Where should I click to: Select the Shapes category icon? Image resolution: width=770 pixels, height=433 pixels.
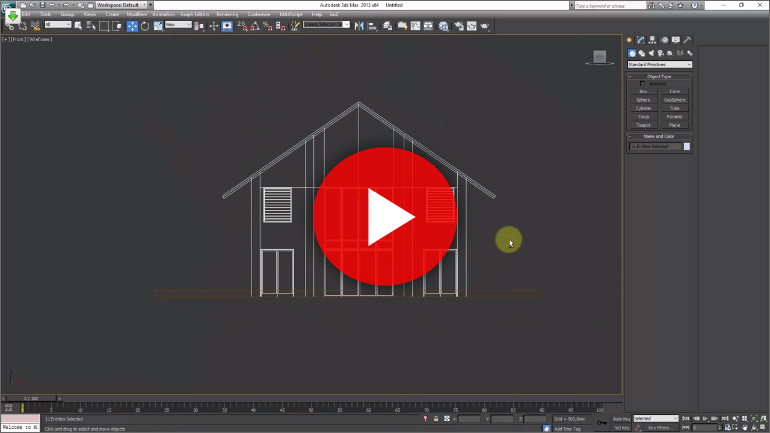point(642,53)
